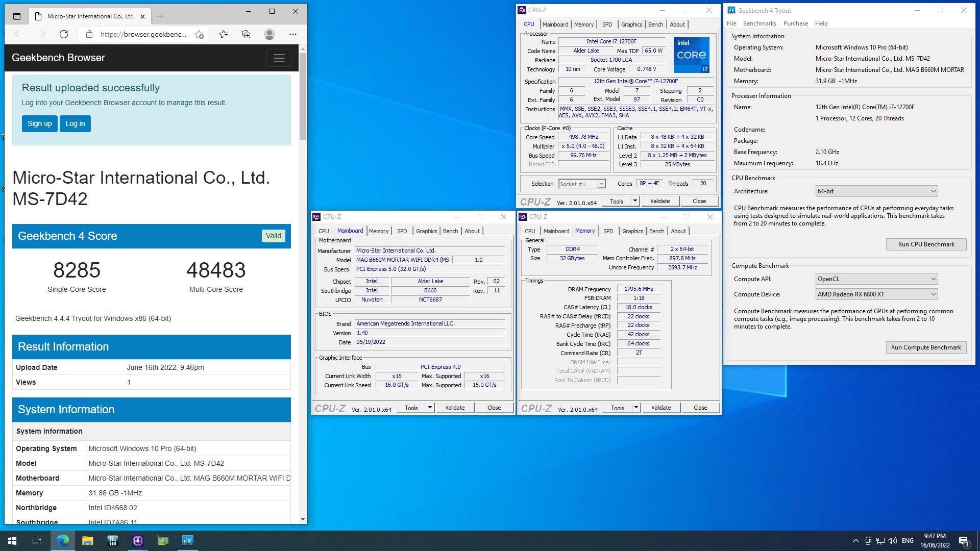Screen dimensions: 980x551
Task: Open the Edge profile avatar
Action: (x=269, y=34)
